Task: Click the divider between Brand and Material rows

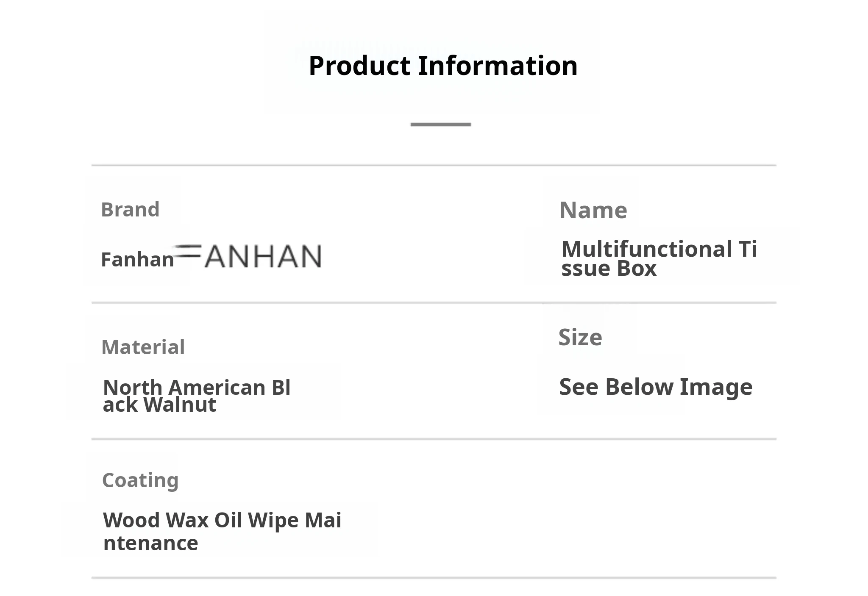Action: 434,303
